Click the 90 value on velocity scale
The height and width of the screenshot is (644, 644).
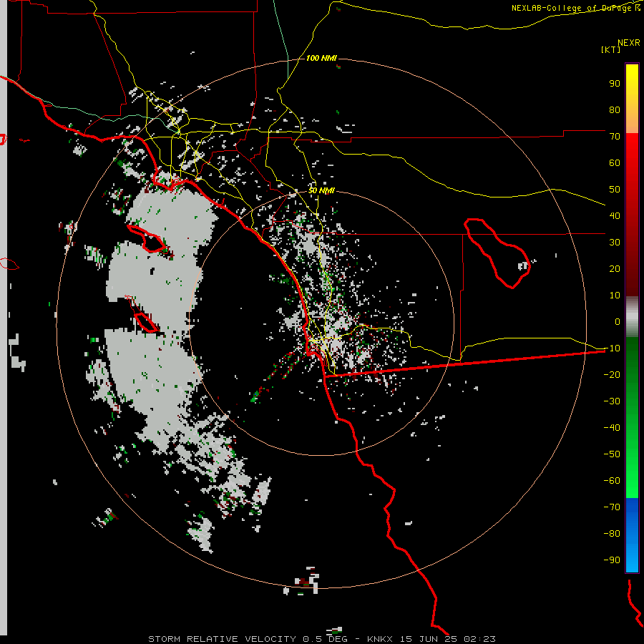click(615, 84)
